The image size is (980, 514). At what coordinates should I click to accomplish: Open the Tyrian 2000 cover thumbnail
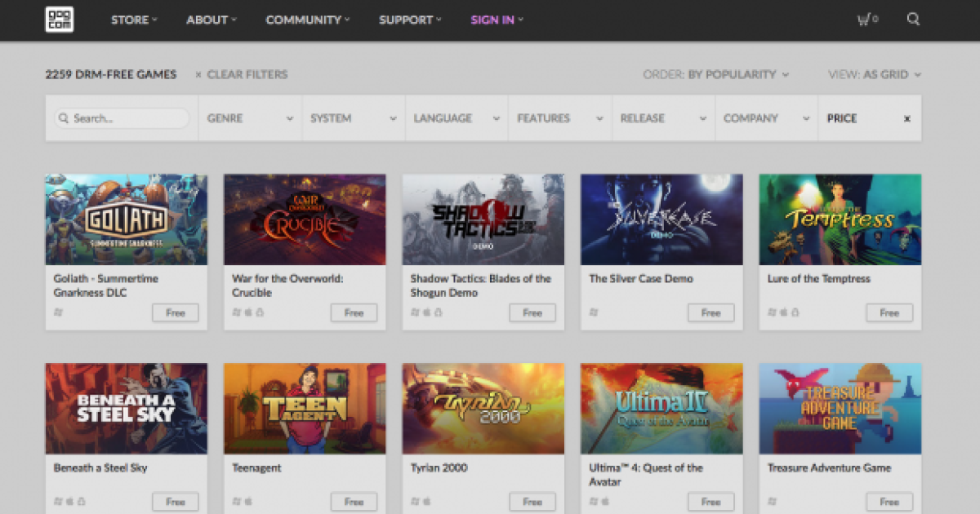[x=483, y=409]
